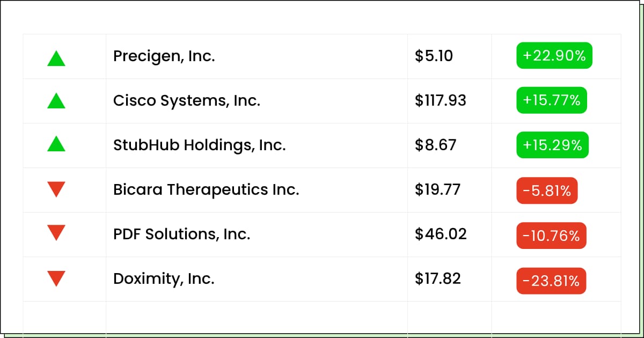Click the red down arrow beside Bicara Therapeutics
Screen dimensions: 644x338
coord(56,189)
